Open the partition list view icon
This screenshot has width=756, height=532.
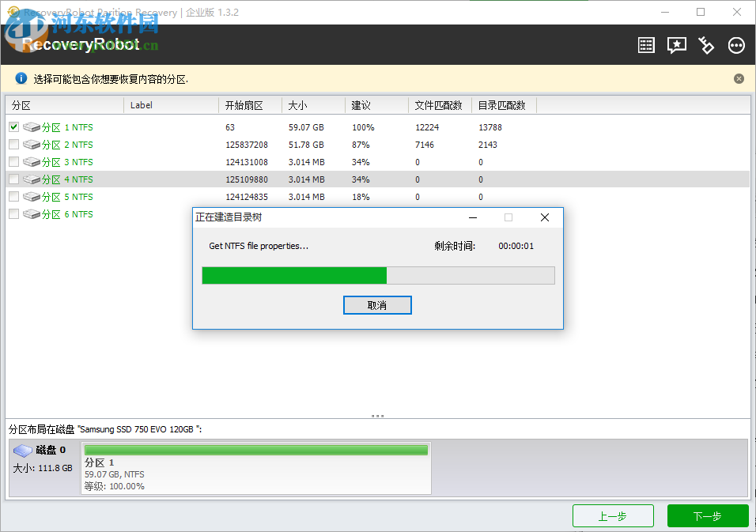pyautogui.click(x=645, y=45)
